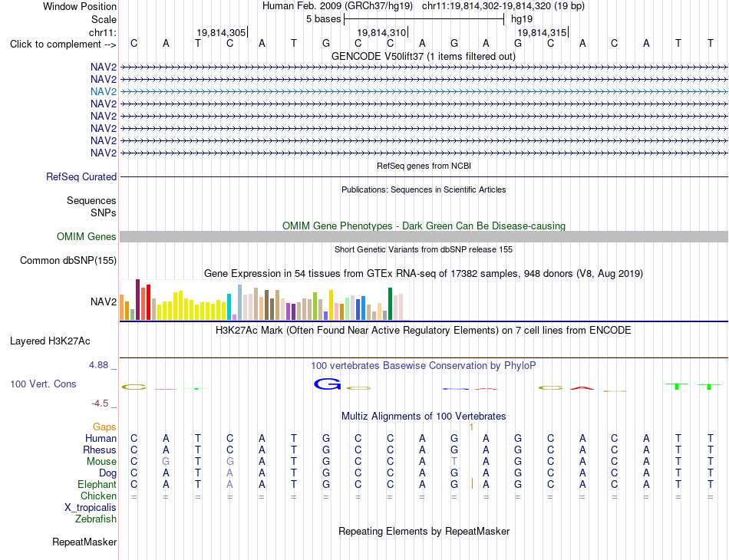The height and width of the screenshot is (560, 729).
Task: Click the -4.5 PhyloP minimum value
Action: pyautogui.click(x=100, y=404)
